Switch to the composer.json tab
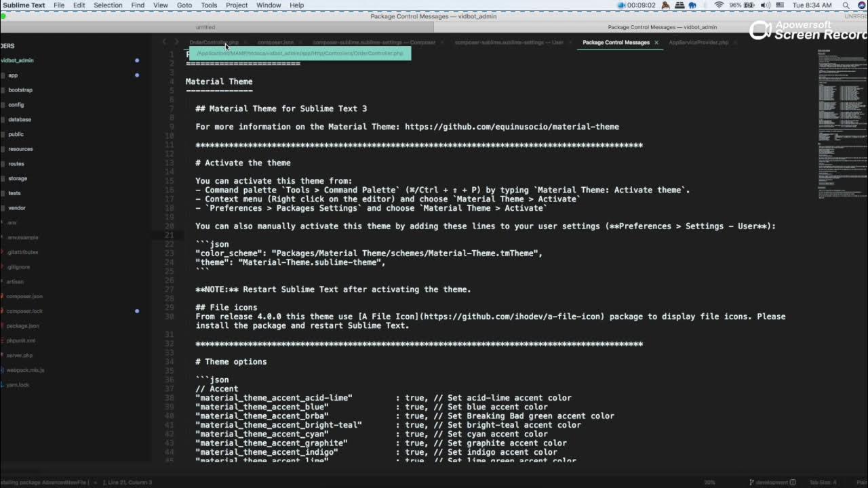 275,42
